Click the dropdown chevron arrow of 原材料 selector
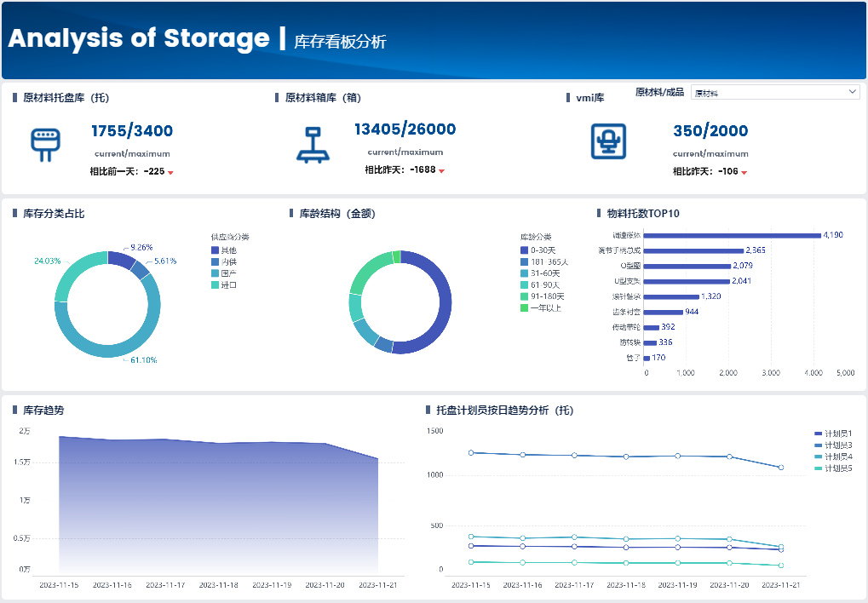868x603 pixels. pos(852,92)
